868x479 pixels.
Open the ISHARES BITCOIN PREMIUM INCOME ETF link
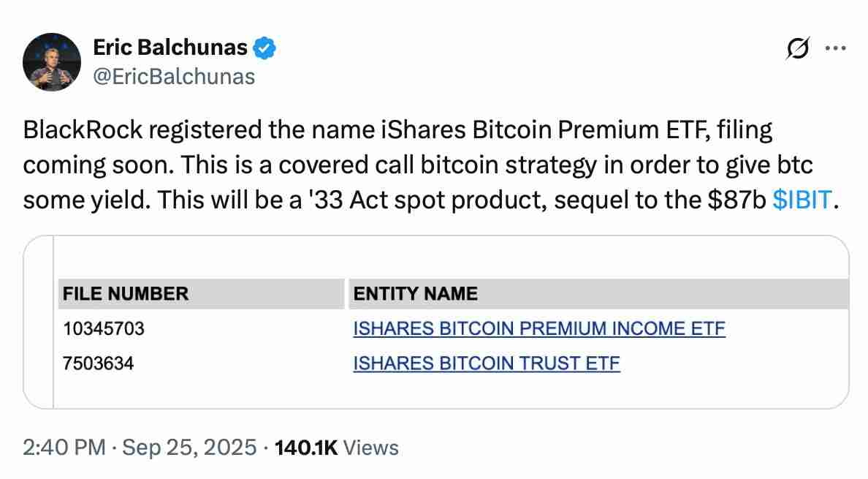(x=539, y=328)
